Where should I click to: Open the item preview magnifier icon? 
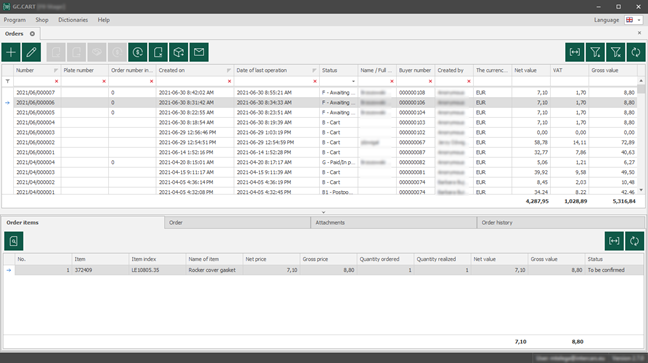coord(14,241)
